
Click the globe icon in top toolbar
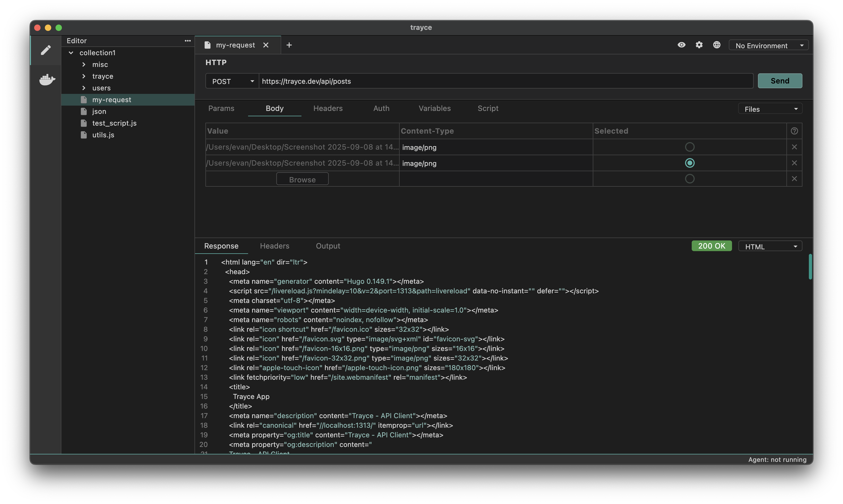pos(717,45)
